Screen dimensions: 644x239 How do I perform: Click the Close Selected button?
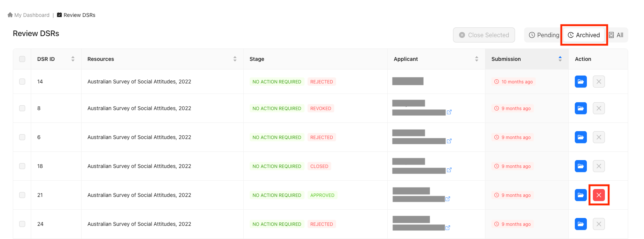(484, 35)
